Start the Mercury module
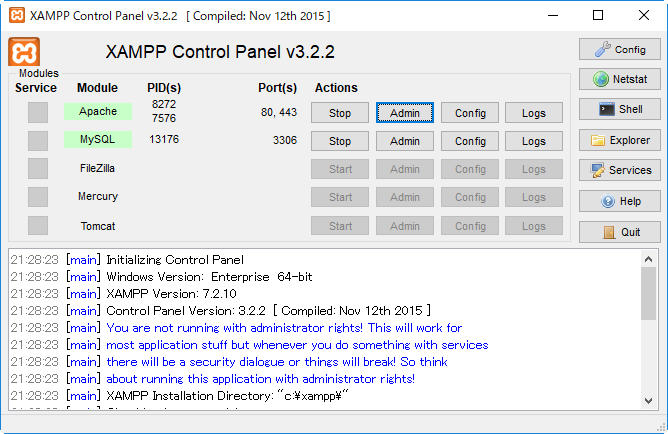Image resolution: width=668 pixels, height=434 pixels. pos(340,197)
